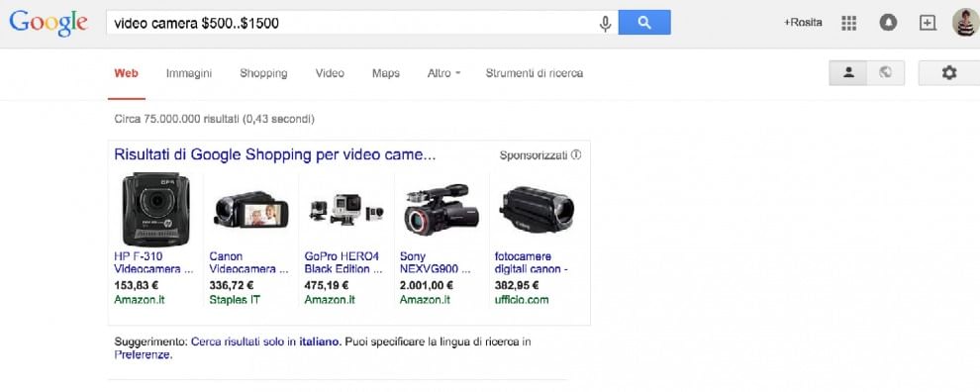980x392 pixels.
Task: Select the Immagini tab
Action: pos(189,73)
